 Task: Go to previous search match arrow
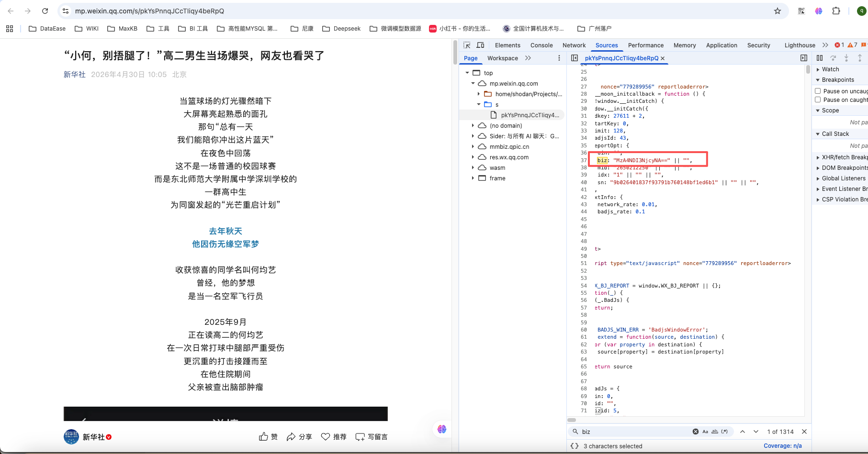point(743,432)
